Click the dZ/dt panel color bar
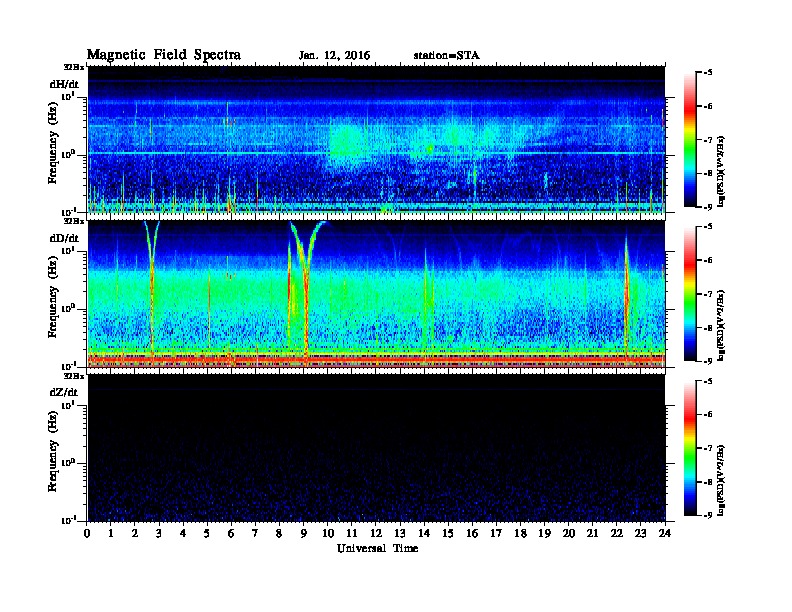 [x=690, y=448]
